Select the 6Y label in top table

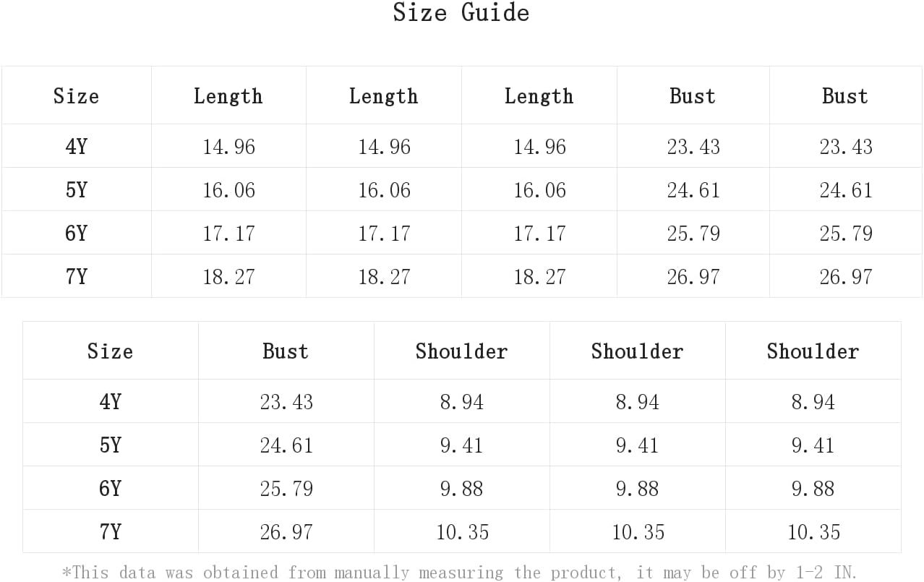coord(76,234)
